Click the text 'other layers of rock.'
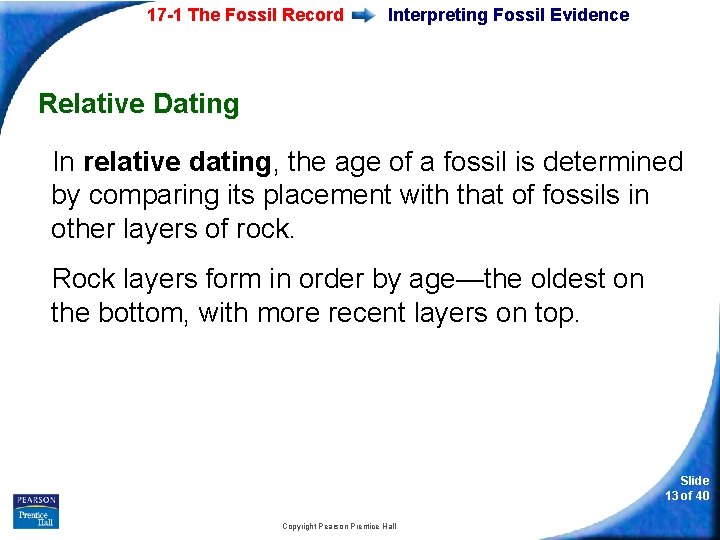The height and width of the screenshot is (540, 720). [x=172, y=228]
